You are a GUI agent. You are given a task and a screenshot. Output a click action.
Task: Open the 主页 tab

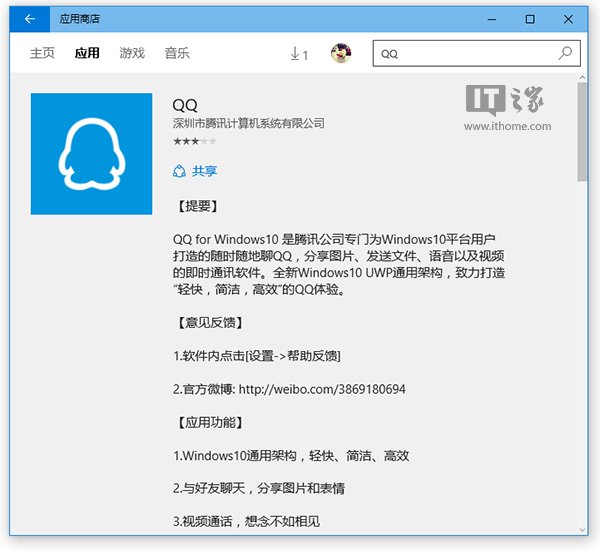pyautogui.click(x=42, y=53)
